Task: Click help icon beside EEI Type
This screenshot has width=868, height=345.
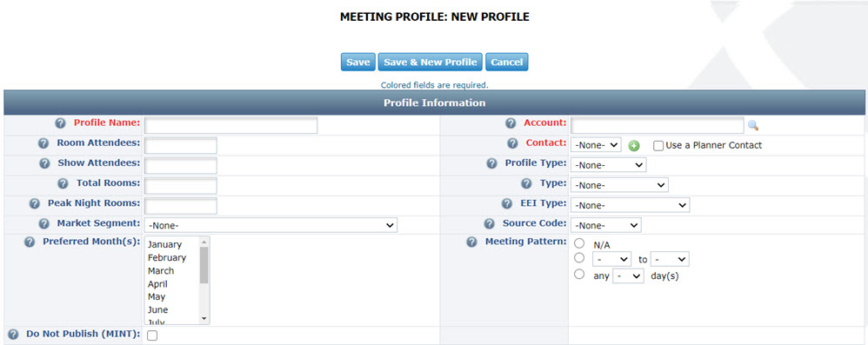Action: click(x=507, y=203)
